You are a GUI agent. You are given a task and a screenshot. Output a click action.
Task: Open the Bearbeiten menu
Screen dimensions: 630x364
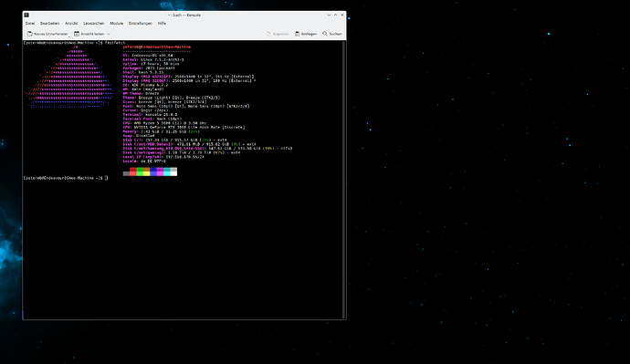click(x=49, y=24)
